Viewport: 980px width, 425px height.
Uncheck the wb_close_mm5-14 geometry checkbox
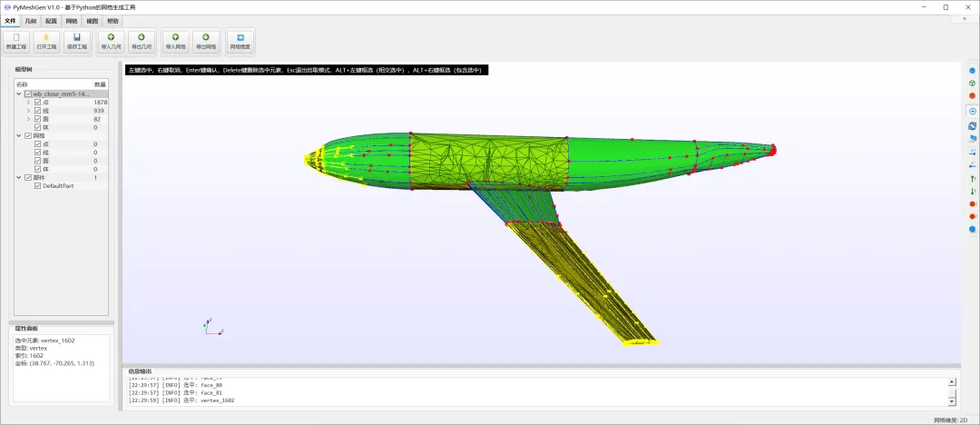[28, 94]
